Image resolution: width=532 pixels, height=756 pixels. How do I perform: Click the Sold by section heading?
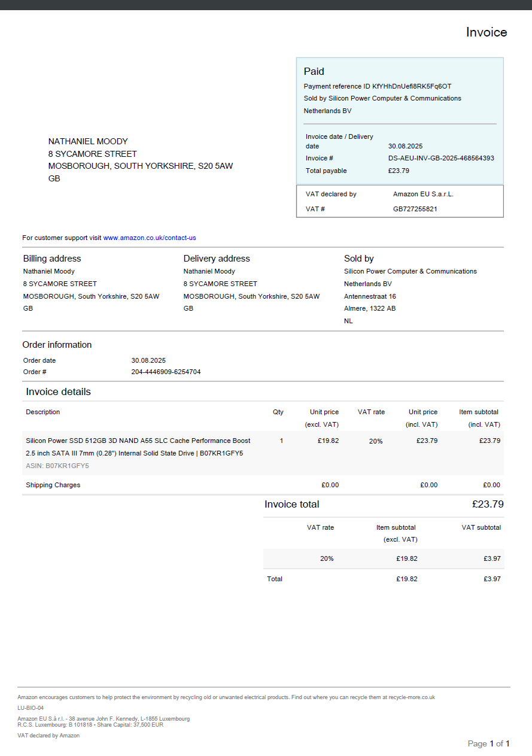[358, 259]
